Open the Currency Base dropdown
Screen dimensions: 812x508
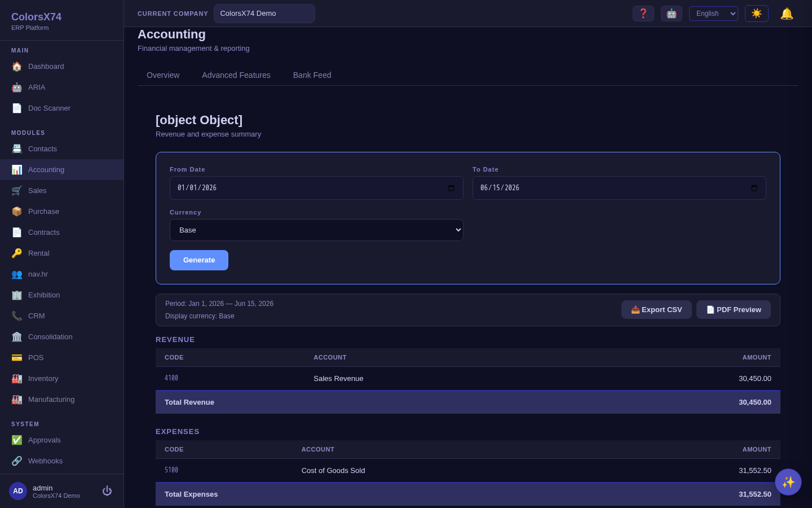[x=316, y=230]
